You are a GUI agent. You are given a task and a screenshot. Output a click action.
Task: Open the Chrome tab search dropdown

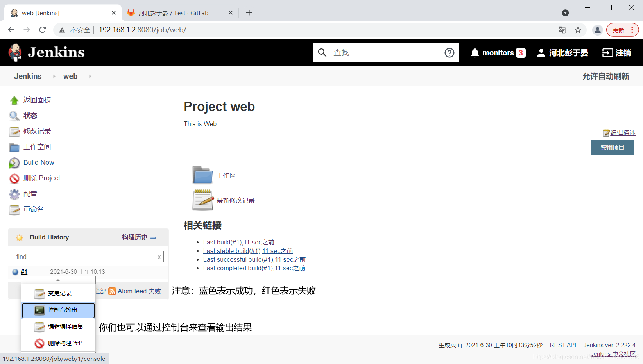tap(565, 13)
